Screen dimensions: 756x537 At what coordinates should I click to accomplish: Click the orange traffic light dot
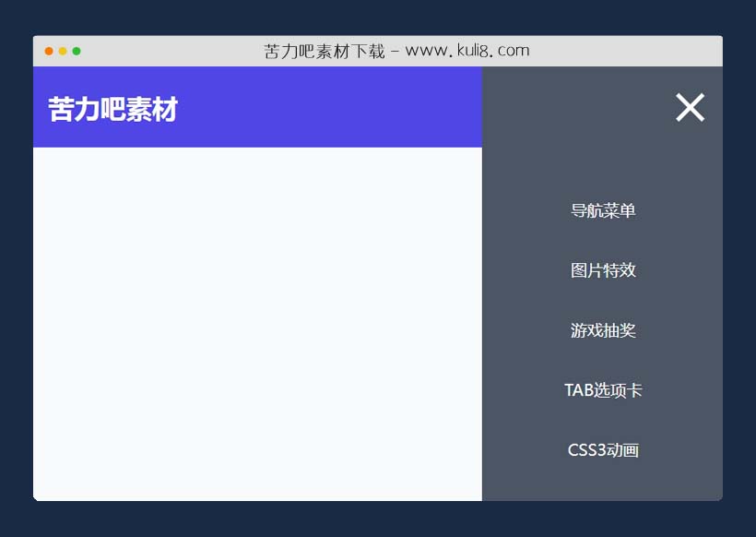[x=62, y=52]
